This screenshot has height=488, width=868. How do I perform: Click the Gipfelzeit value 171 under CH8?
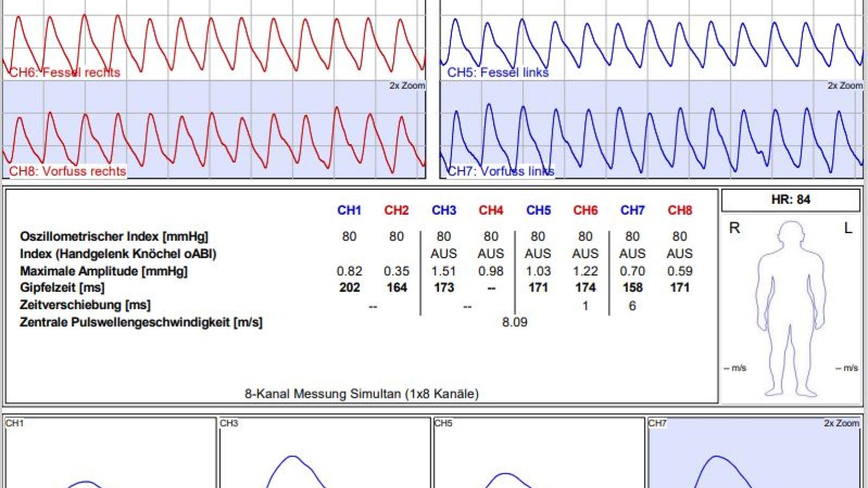pyautogui.click(x=680, y=287)
